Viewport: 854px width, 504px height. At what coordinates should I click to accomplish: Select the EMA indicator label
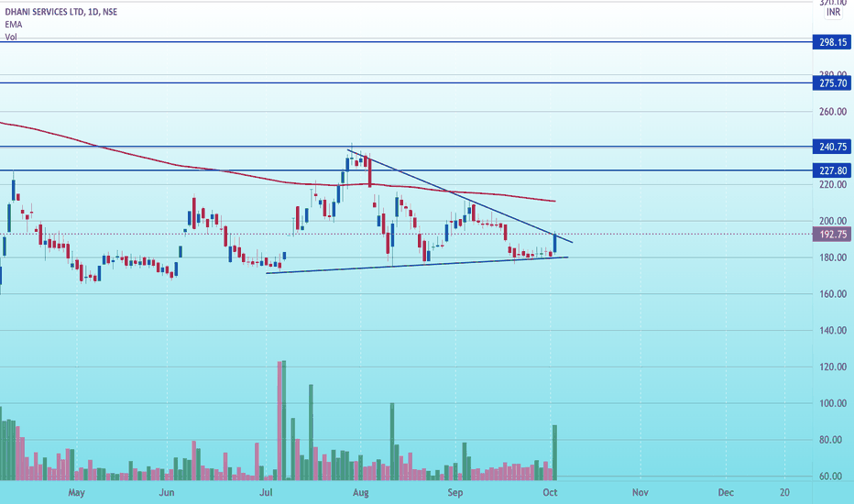pyautogui.click(x=14, y=25)
